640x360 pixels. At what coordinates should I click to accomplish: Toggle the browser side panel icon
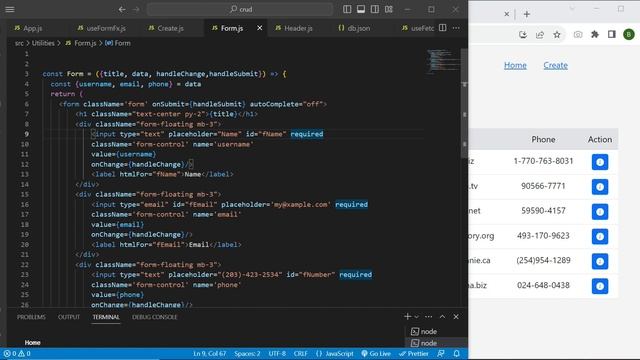click(x=611, y=35)
